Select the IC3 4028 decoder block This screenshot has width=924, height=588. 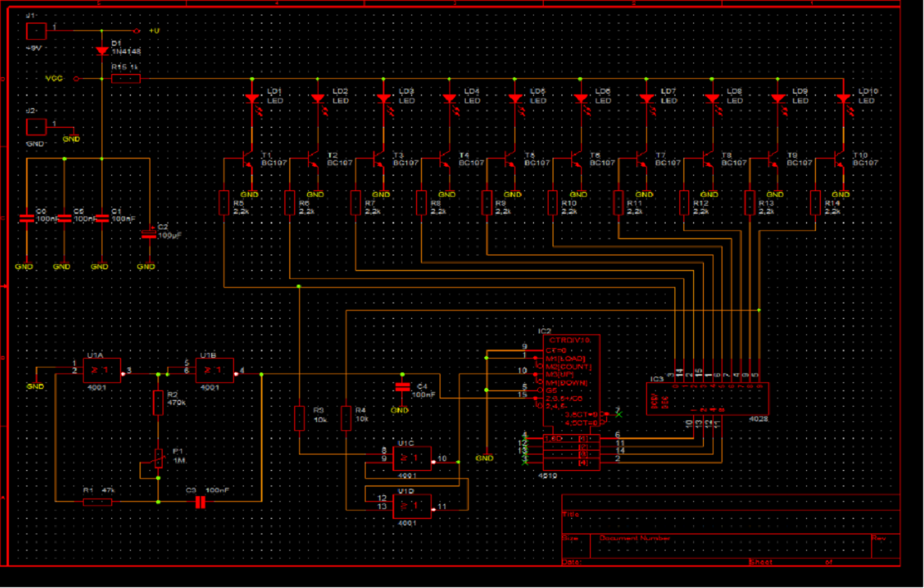(x=707, y=399)
